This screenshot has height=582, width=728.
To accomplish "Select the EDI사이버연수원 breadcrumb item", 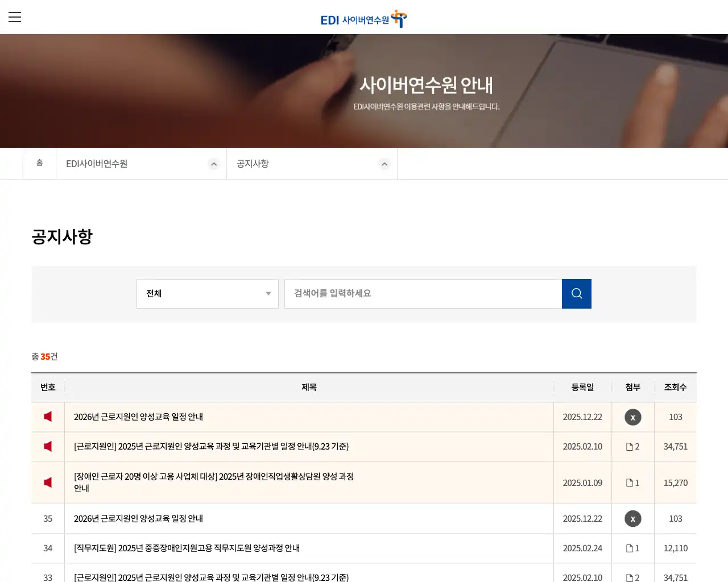I will [x=98, y=164].
